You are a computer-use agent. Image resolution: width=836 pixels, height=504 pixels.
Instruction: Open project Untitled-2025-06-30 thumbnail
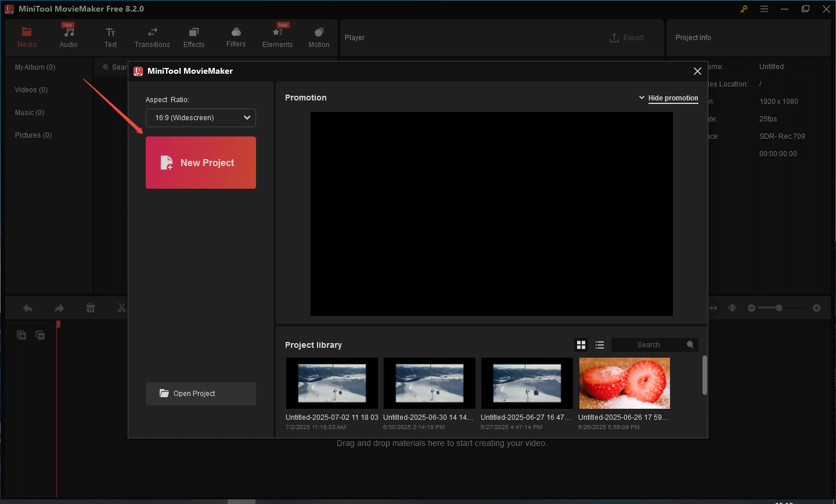tap(430, 383)
